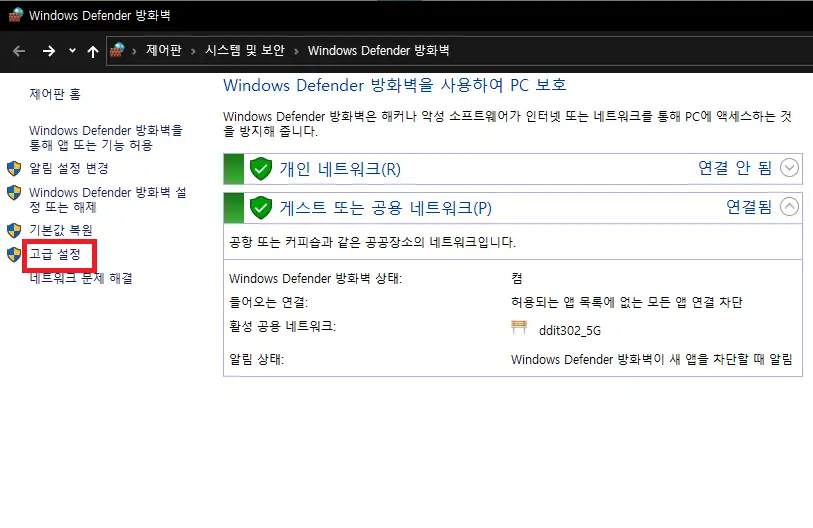813x528 pixels.
Task: Click shield icon beside 고급 설정
Action: click(x=14, y=254)
